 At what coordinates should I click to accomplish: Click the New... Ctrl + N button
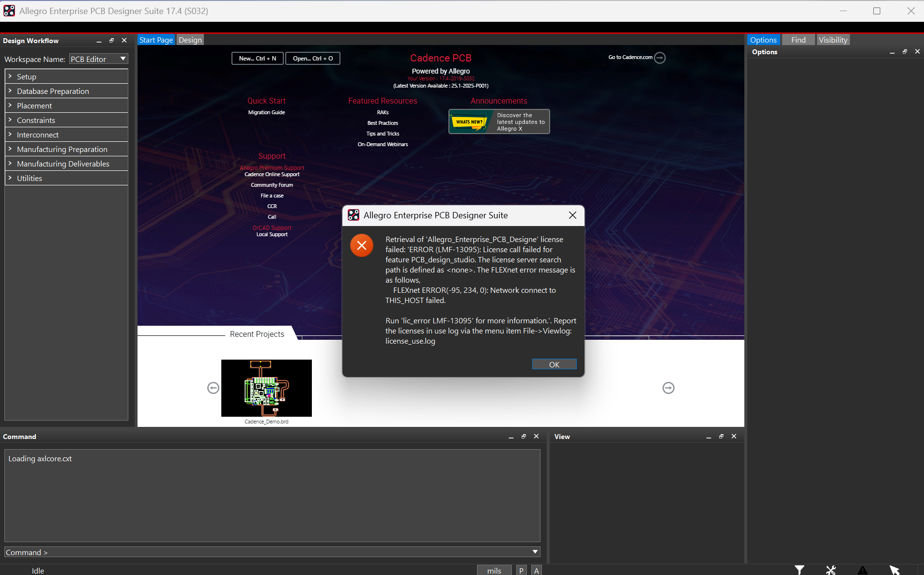point(258,59)
